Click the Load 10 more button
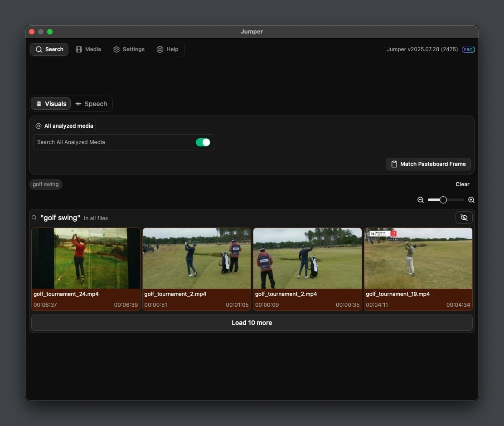The height and width of the screenshot is (426, 504). [252, 323]
